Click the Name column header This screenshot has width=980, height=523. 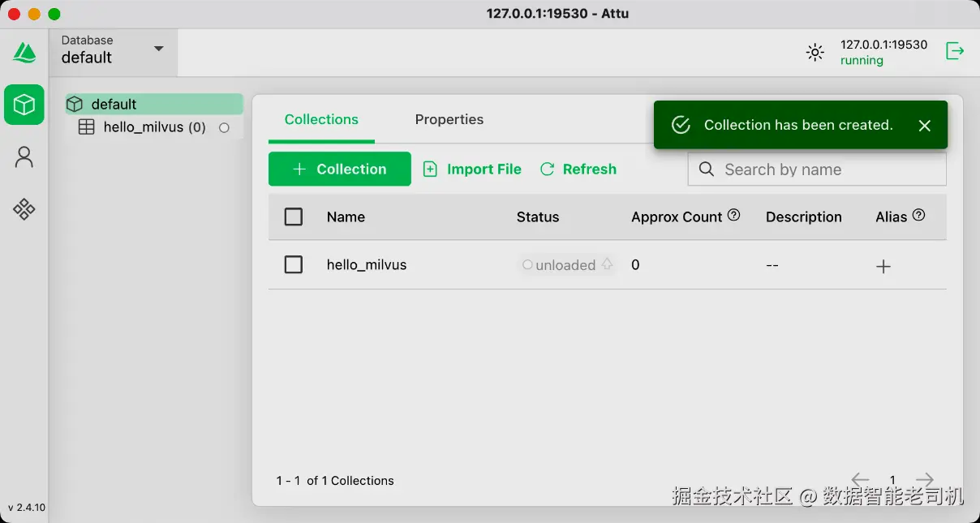(x=346, y=216)
